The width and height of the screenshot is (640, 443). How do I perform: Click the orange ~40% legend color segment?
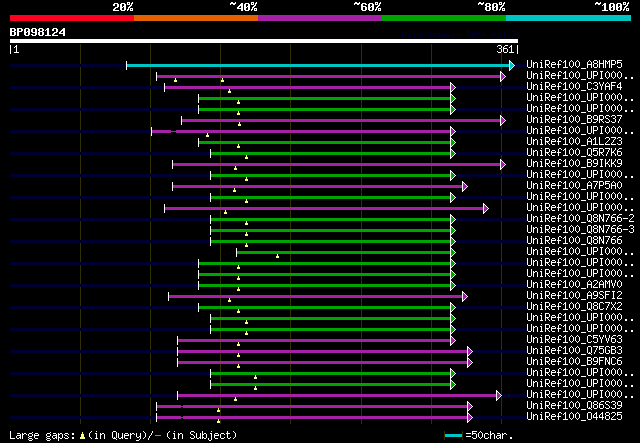(x=196, y=18)
